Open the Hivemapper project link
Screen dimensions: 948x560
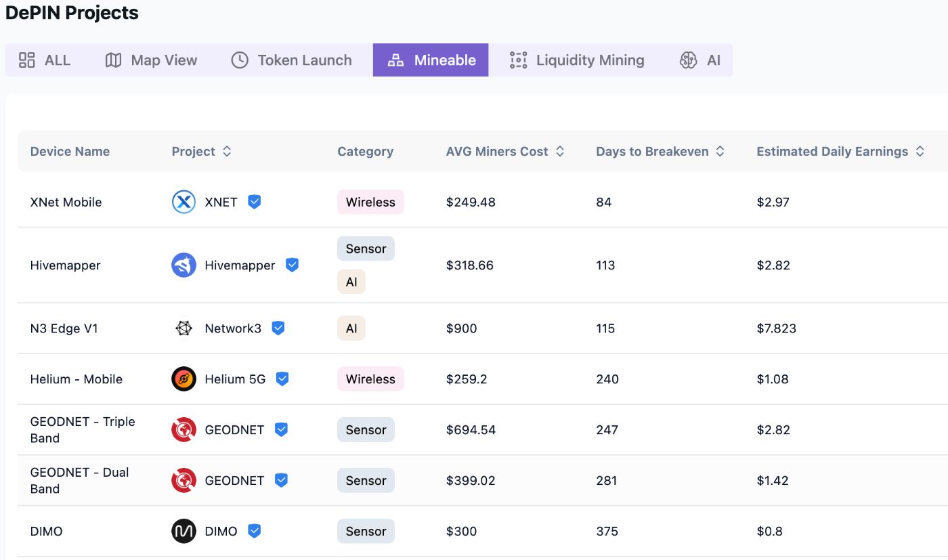(240, 265)
